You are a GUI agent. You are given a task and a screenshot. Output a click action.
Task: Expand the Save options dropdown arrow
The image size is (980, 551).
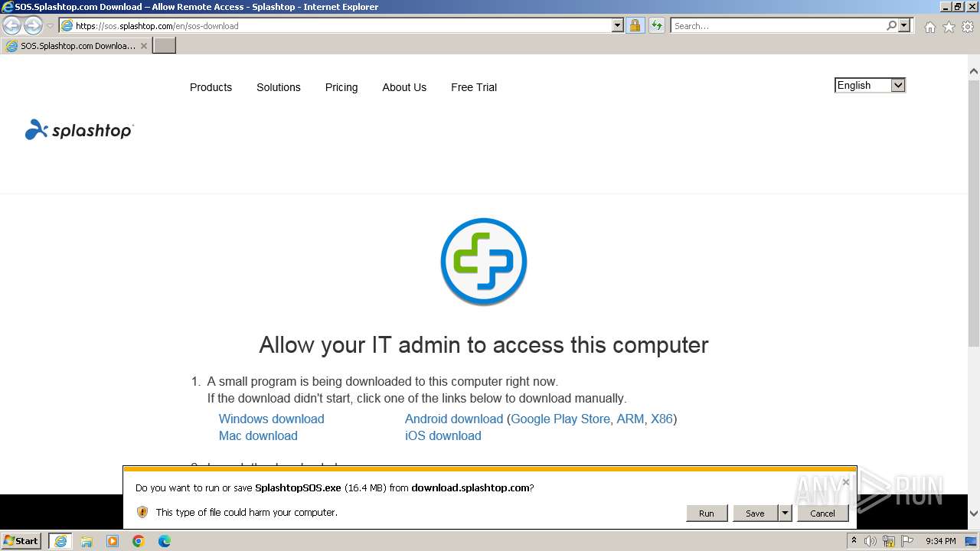click(785, 513)
